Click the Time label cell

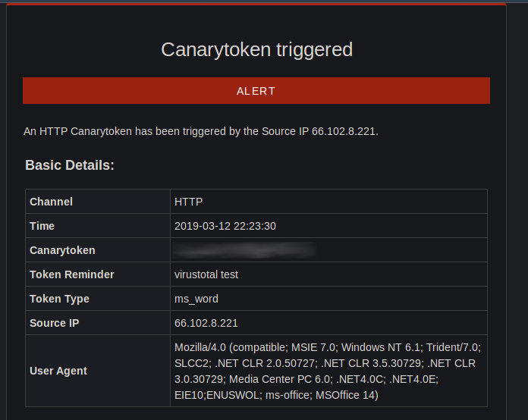point(98,225)
